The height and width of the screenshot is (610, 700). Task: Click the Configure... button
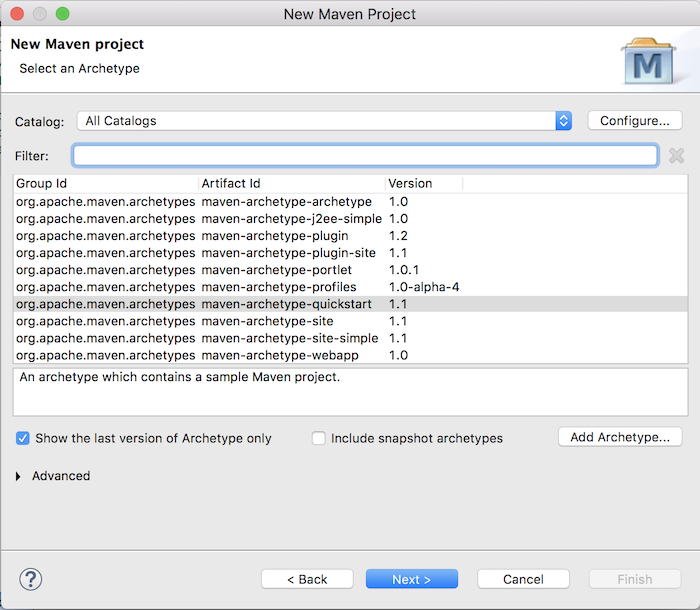coord(635,121)
